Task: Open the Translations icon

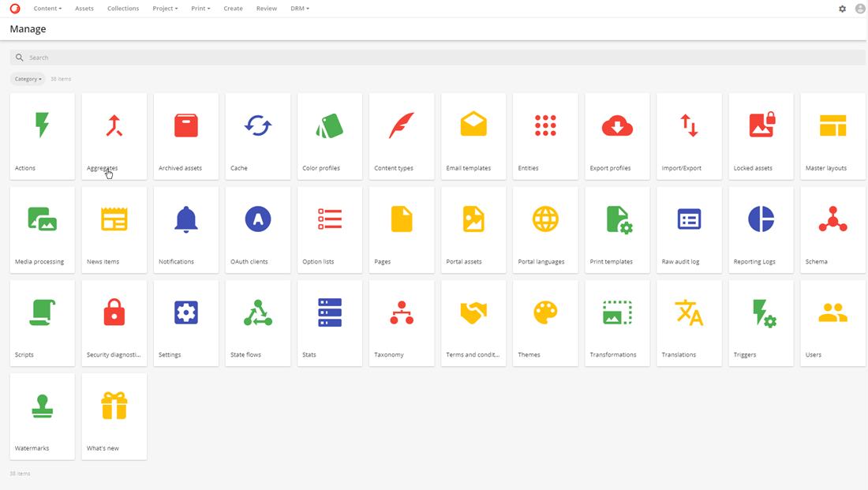Action: pos(688,312)
